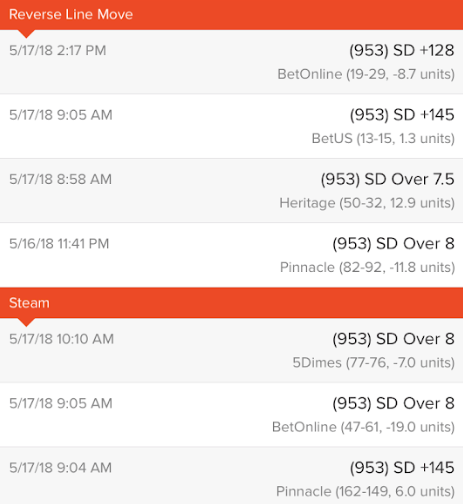Screen dimensions: 463x504
Task: Open the 5/17/18 2:17 PM SD +128 entry
Action: pyautogui.click(x=231, y=62)
